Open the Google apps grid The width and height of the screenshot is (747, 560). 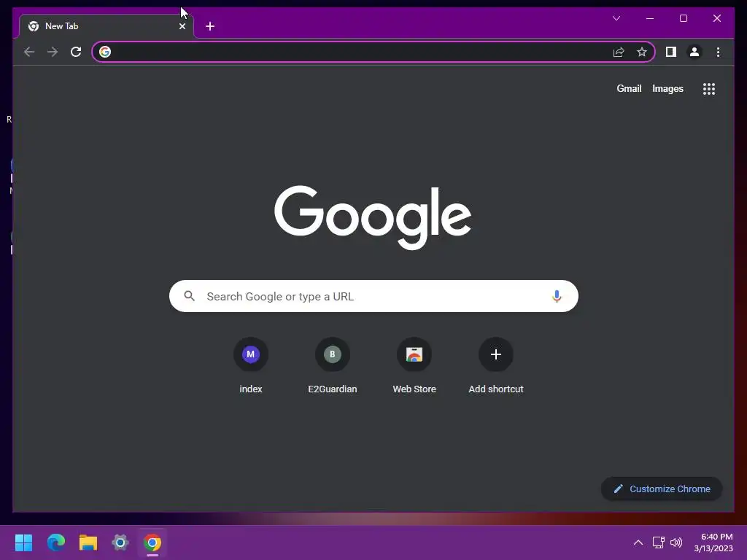pyautogui.click(x=709, y=89)
